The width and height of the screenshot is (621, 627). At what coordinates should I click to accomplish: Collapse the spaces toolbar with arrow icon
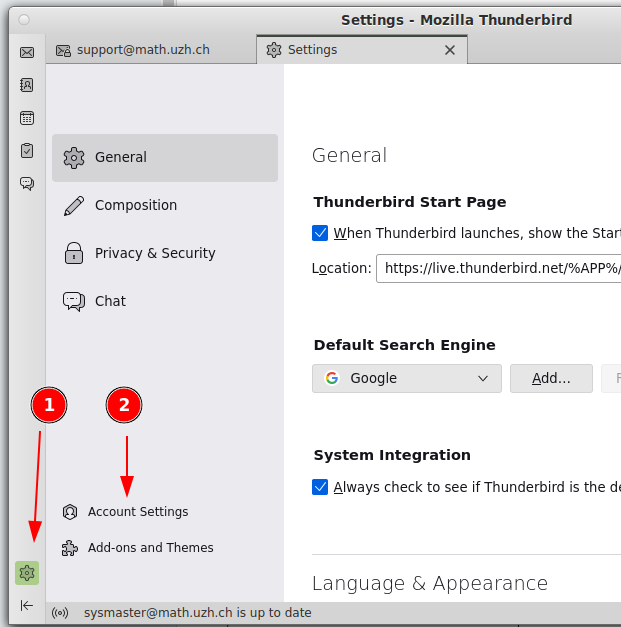click(x=27, y=605)
